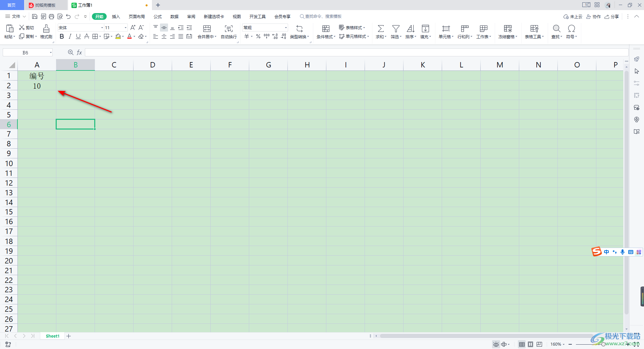
Task: Click the Find (查找) magnifier icon
Action: (x=556, y=29)
